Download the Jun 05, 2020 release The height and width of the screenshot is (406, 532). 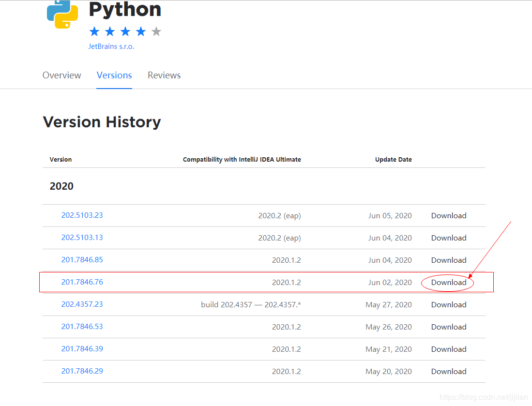pos(449,216)
